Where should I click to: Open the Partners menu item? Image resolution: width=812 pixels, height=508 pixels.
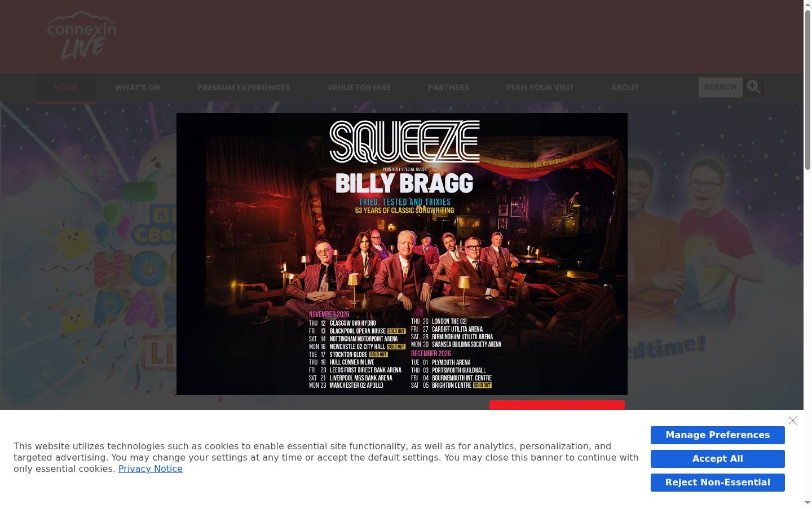[x=448, y=87]
